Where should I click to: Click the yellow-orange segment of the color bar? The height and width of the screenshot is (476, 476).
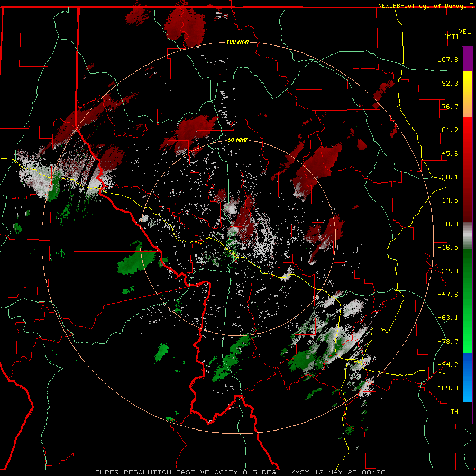tap(467, 94)
